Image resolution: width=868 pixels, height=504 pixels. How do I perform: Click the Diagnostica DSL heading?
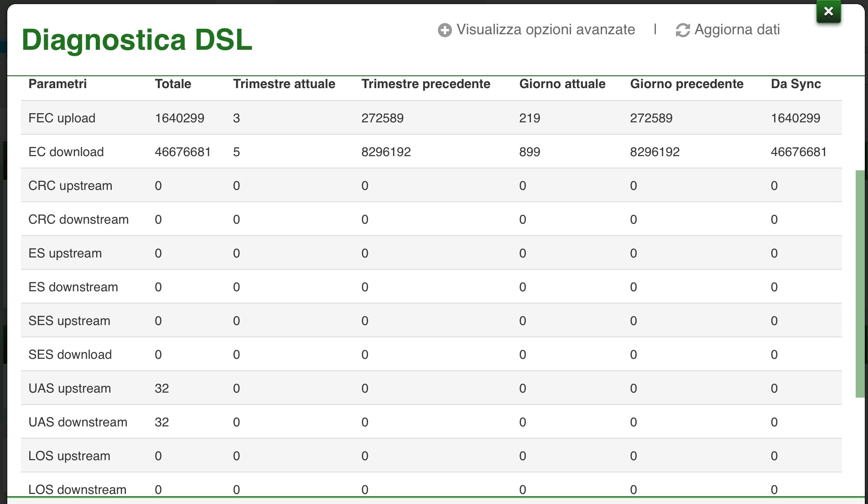point(137,40)
